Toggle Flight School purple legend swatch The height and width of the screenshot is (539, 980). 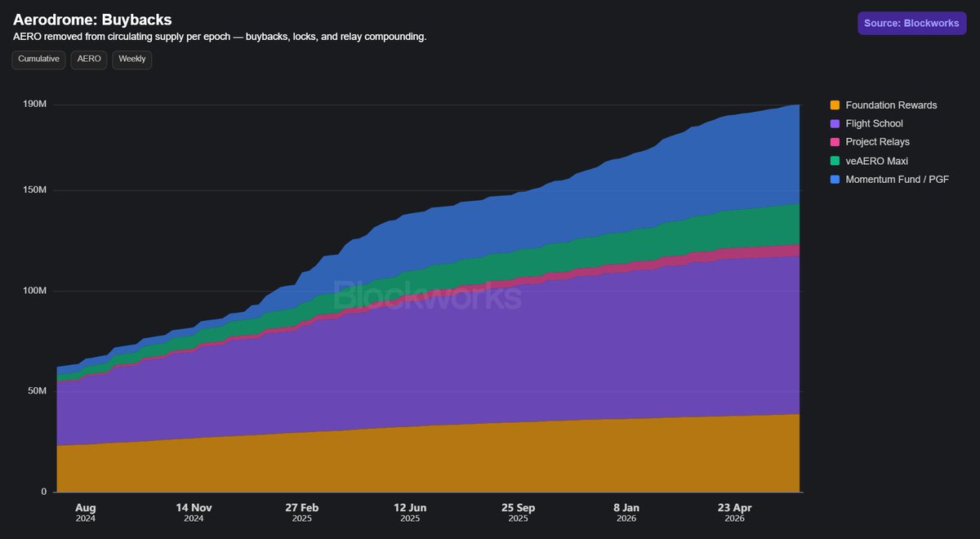835,123
